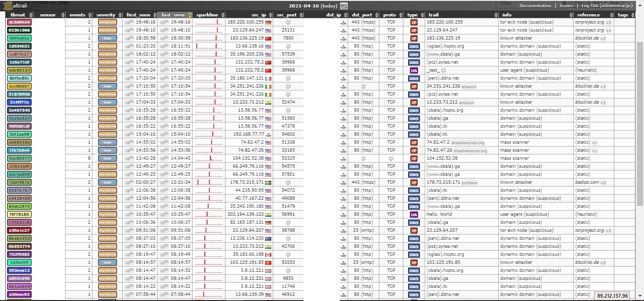
Task: Click the France flag next to 35.180.147.121
Action: click(x=268, y=78)
